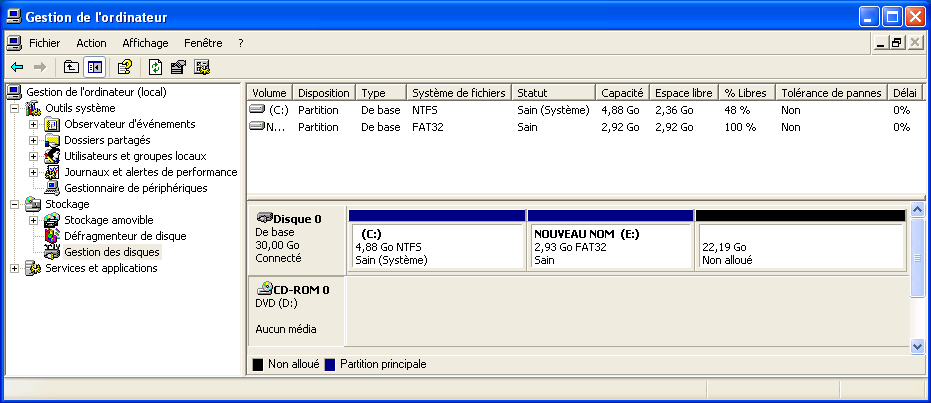
Task: Click the Gestion de l'ordinateur (local) root icon
Action: (x=15, y=92)
